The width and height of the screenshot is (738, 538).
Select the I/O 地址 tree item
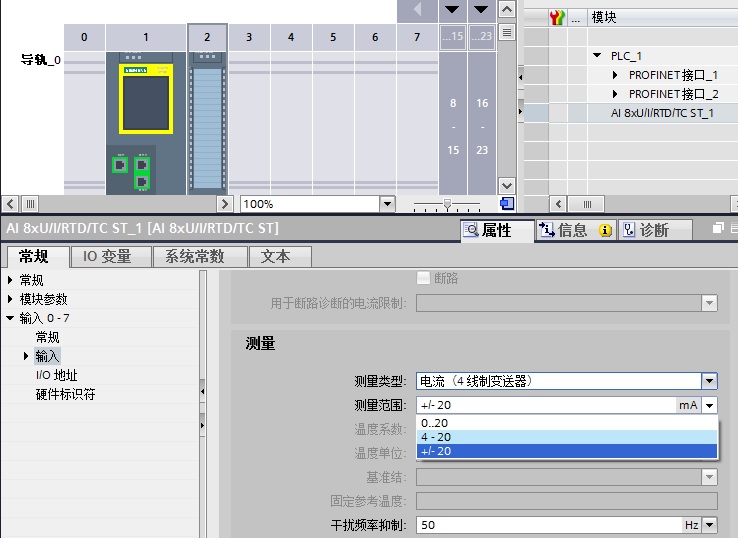point(56,375)
